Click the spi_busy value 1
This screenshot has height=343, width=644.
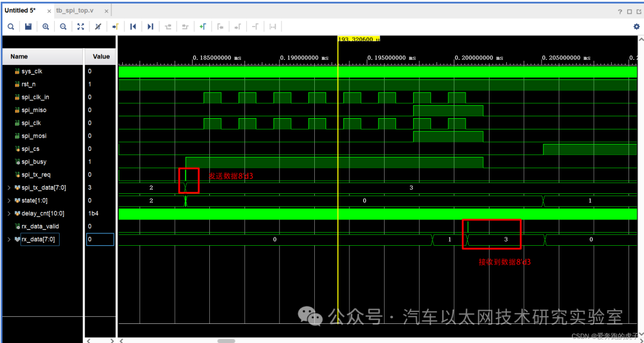tap(89, 162)
